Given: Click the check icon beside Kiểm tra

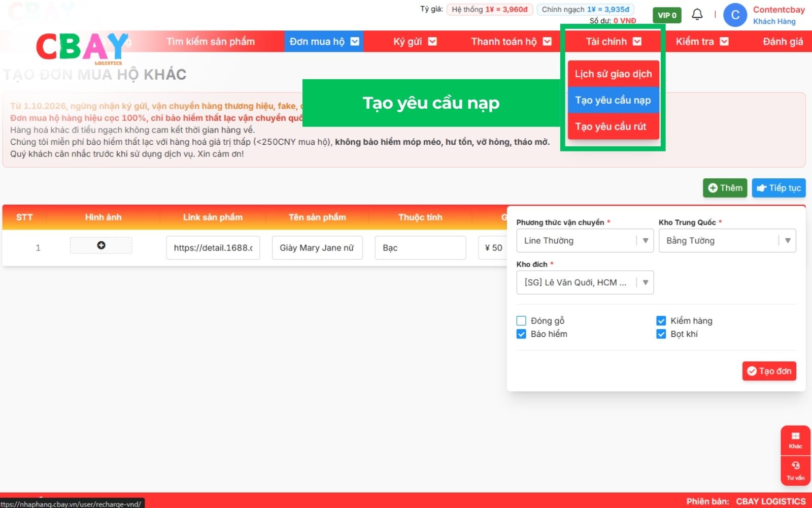Looking at the screenshot, I should pyautogui.click(x=724, y=41).
